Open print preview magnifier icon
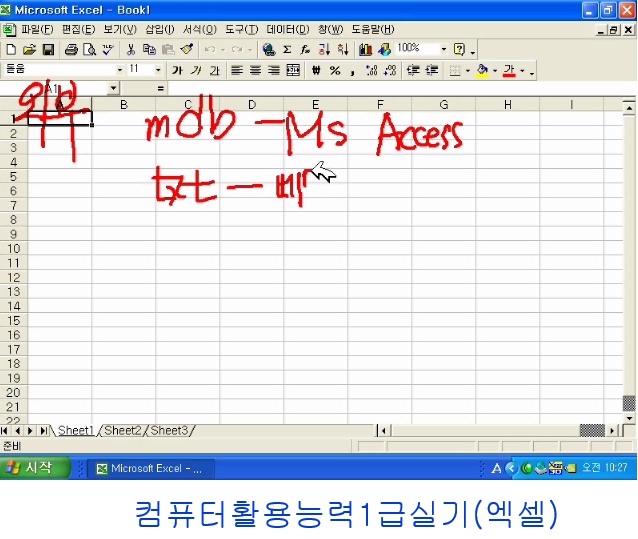 (x=90, y=50)
